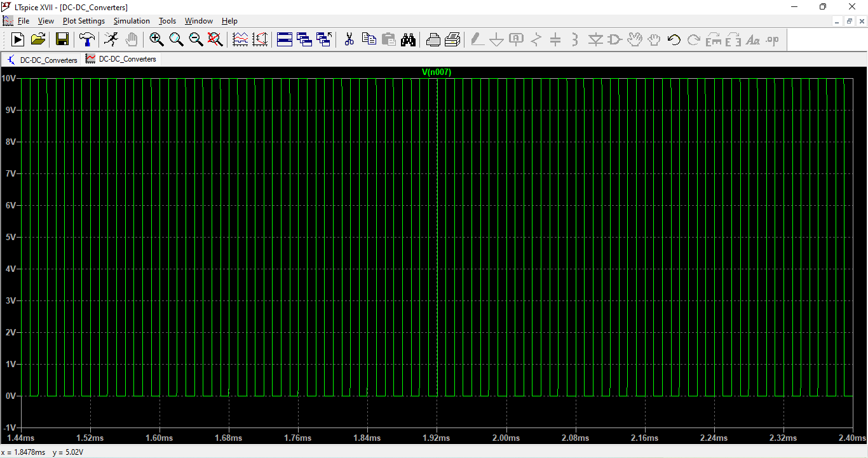Click the 10V vertical axis label
The width and height of the screenshot is (868, 458).
[9, 78]
